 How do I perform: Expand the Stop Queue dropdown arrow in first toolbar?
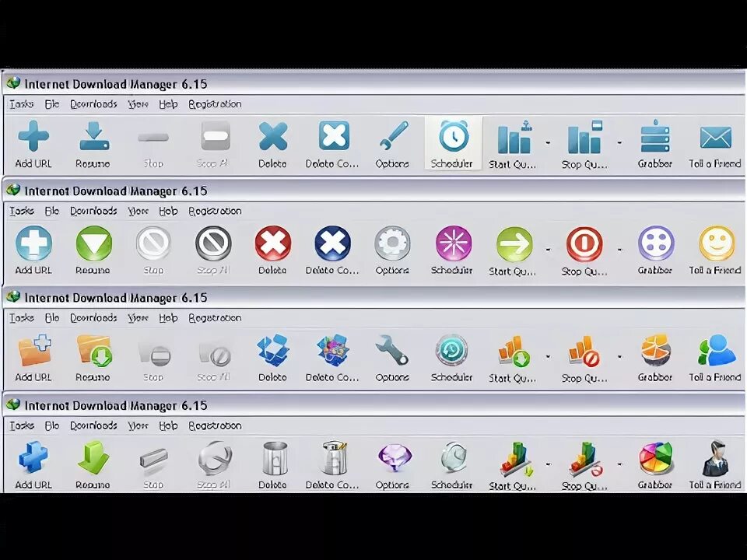[x=619, y=142]
